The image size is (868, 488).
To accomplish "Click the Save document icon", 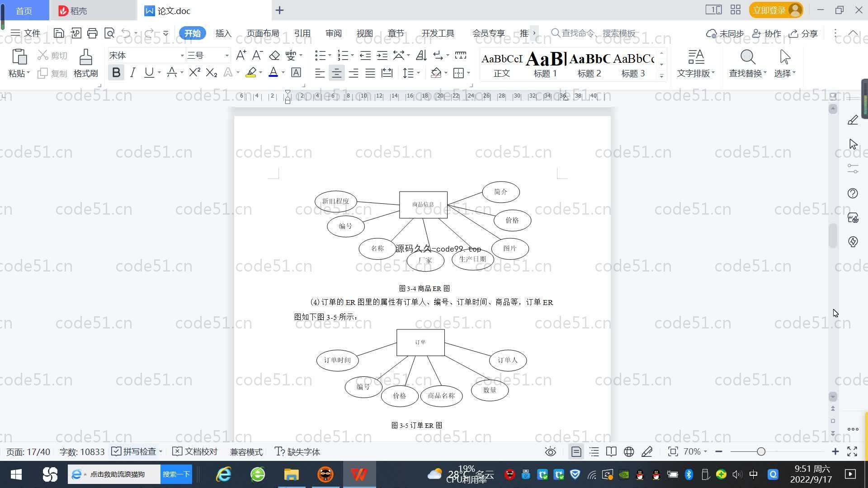I will [59, 33].
